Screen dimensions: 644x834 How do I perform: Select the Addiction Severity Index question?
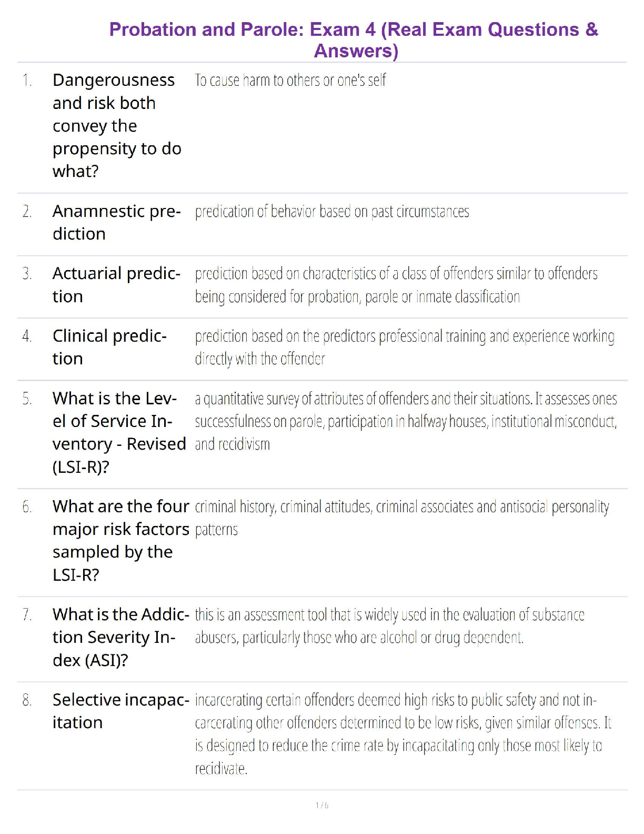120,637
